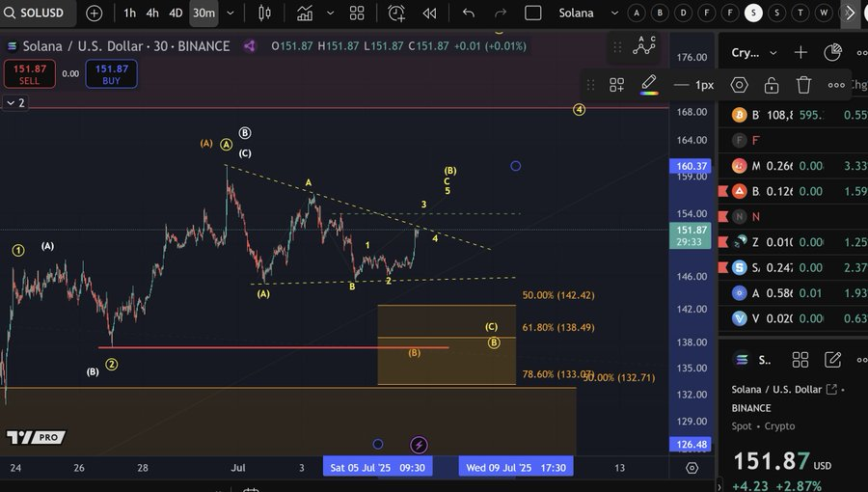Open the layout setup square icon

pos(532,13)
